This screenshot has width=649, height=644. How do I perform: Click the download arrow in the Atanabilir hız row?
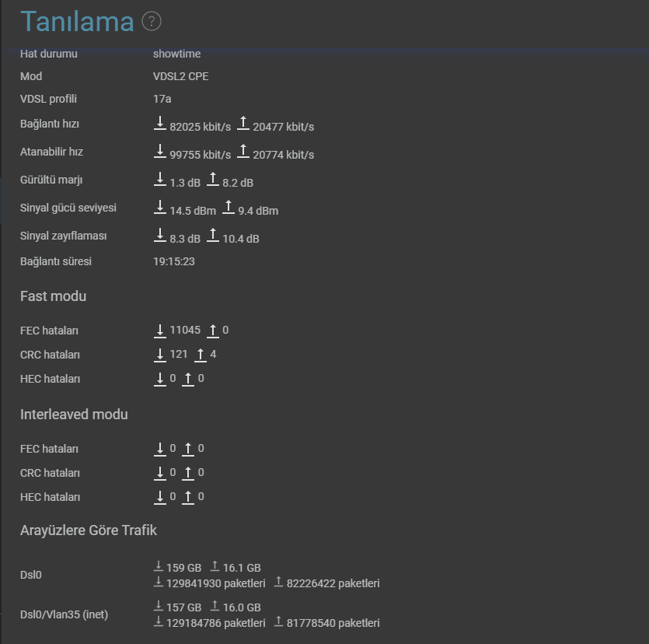[x=160, y=152]
